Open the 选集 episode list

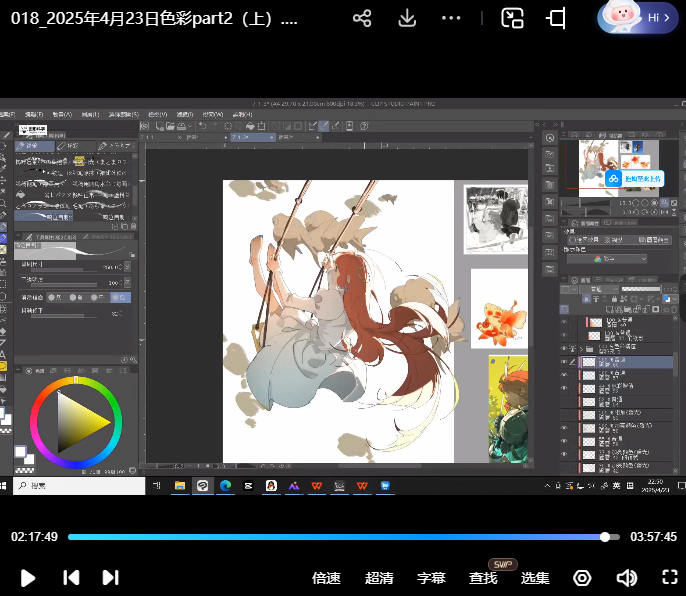pyautogui.click(x=535, y=578)
